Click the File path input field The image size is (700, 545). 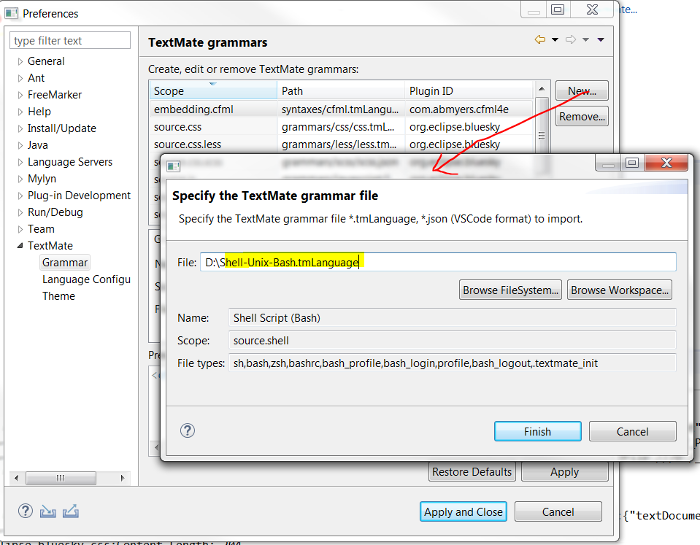click(438, 262)
